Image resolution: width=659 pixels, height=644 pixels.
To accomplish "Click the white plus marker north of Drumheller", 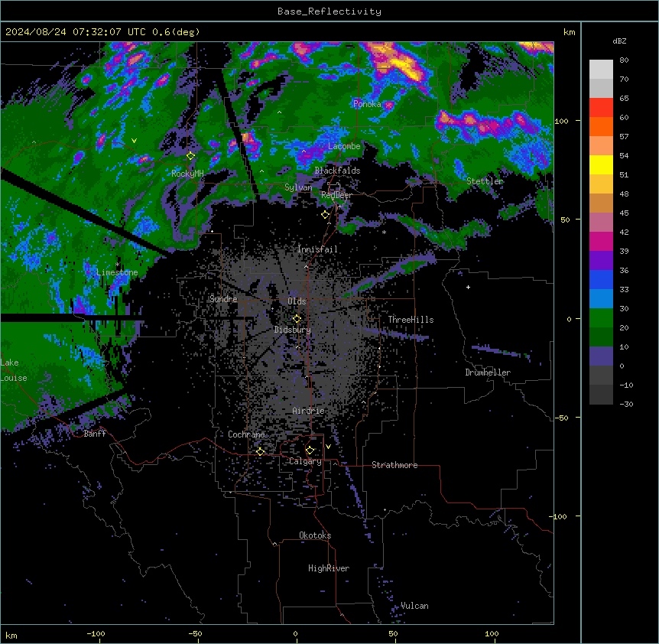I will click(x=468, y=287).
